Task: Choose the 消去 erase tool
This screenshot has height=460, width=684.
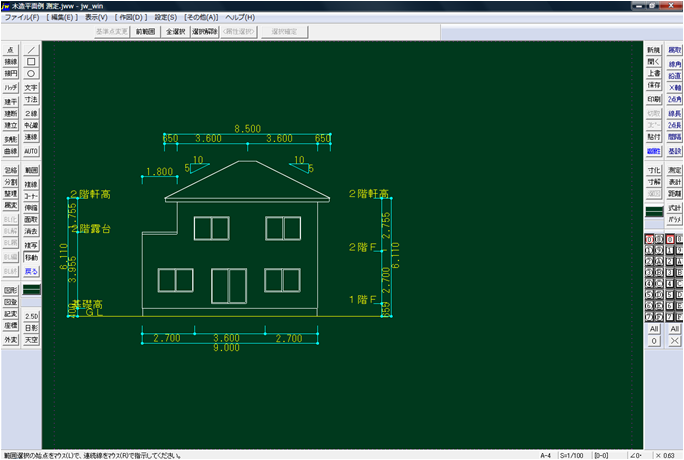Action: (x=31, y=232)
